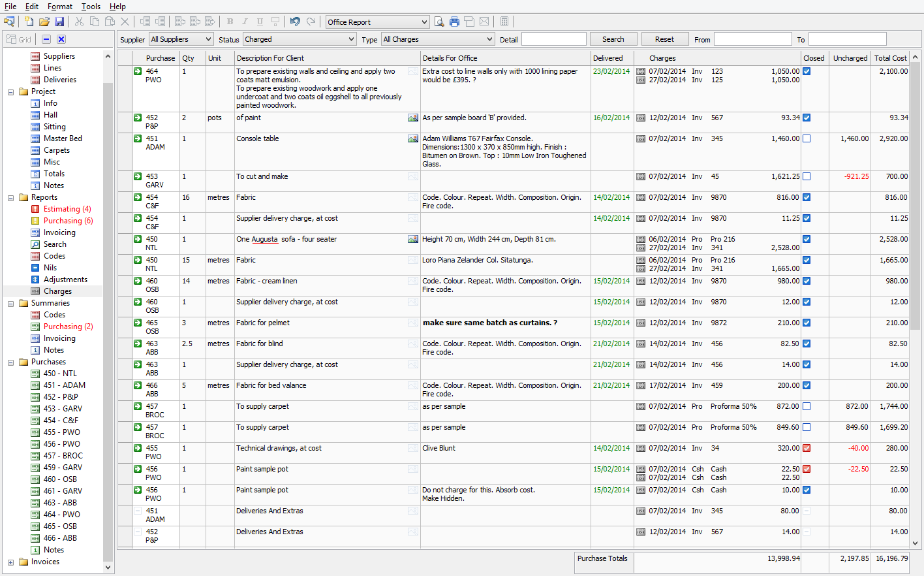Screen dimensions: 924x576
Task: Open the 'Office Report' dropdown in toolbar
Action: click(x=378, y=22)
